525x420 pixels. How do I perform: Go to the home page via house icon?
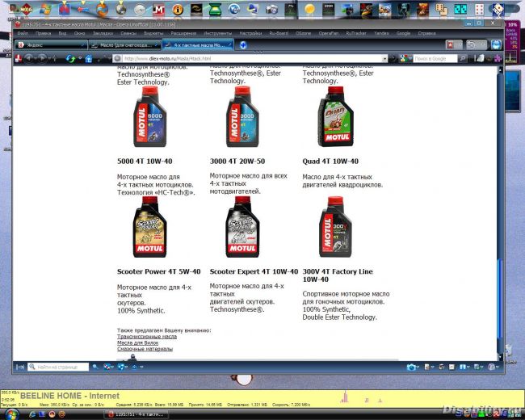tap(89, 59)
